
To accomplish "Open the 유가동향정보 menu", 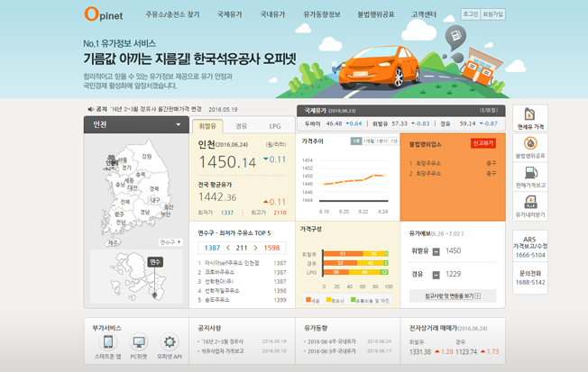I will [322, 14].
